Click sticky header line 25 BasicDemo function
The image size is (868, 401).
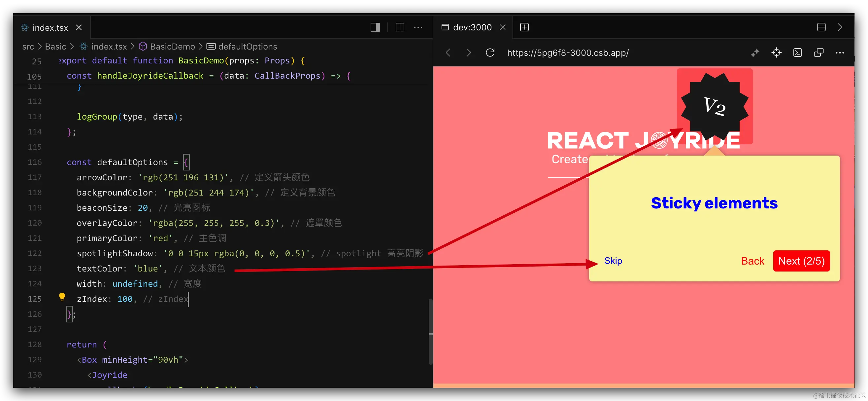pyautogui.click(x=182, y=61)
